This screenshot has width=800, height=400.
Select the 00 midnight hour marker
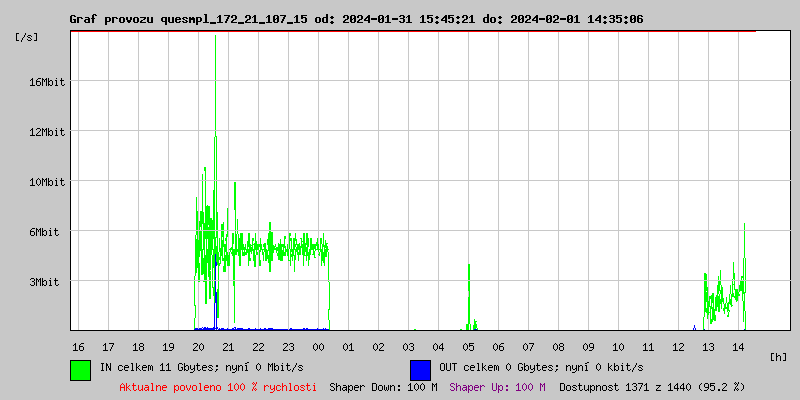(318, 346)
